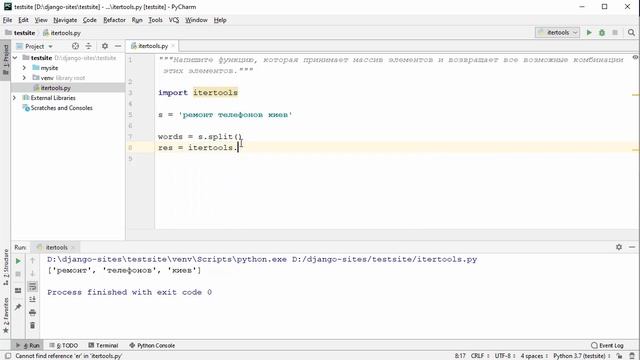Open the Event Log
Screen dimensions: 640x360
coord(607,345)
